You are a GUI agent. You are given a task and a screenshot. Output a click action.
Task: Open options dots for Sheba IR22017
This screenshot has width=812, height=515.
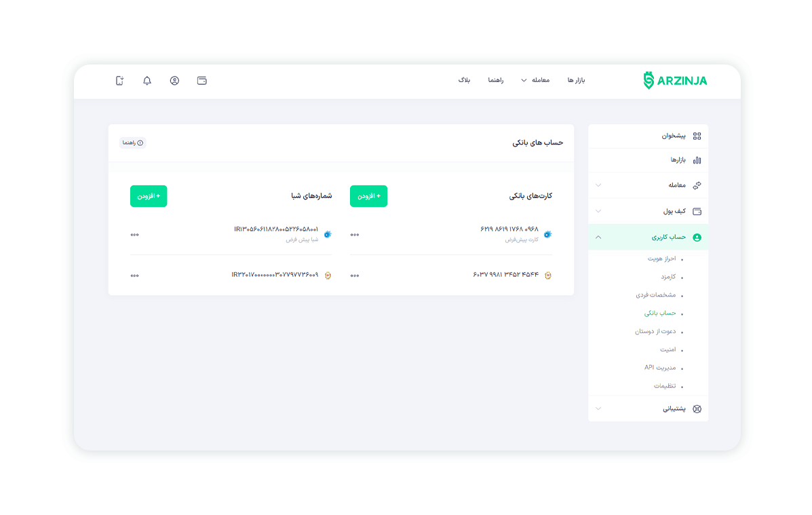tap(134, 275)
